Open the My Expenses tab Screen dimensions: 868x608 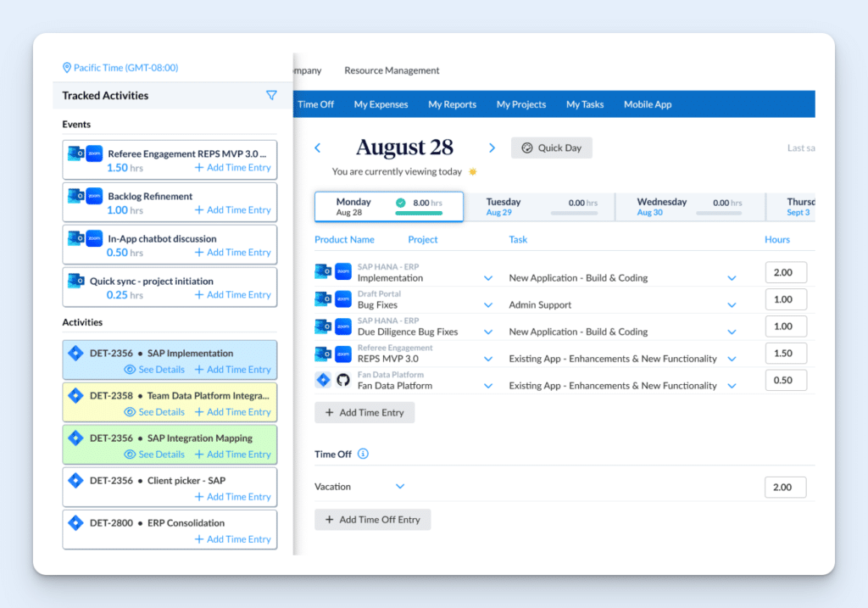(381, 104)
